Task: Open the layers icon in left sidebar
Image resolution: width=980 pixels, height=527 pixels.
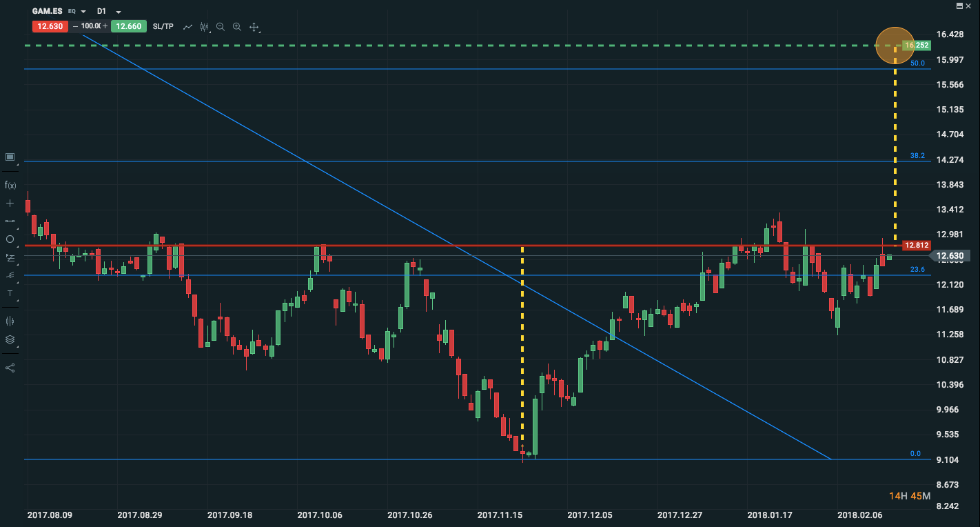Action: [10, 339]
